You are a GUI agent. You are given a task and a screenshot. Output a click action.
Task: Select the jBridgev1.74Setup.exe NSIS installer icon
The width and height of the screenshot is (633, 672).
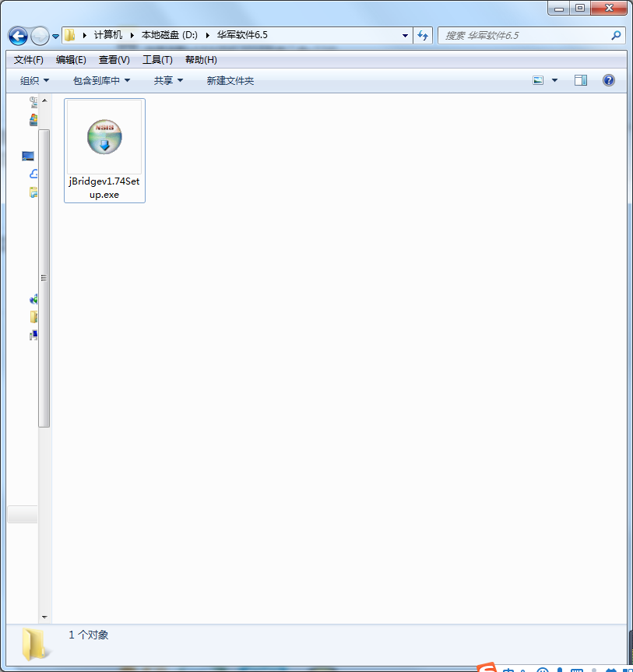pos(104,137)
